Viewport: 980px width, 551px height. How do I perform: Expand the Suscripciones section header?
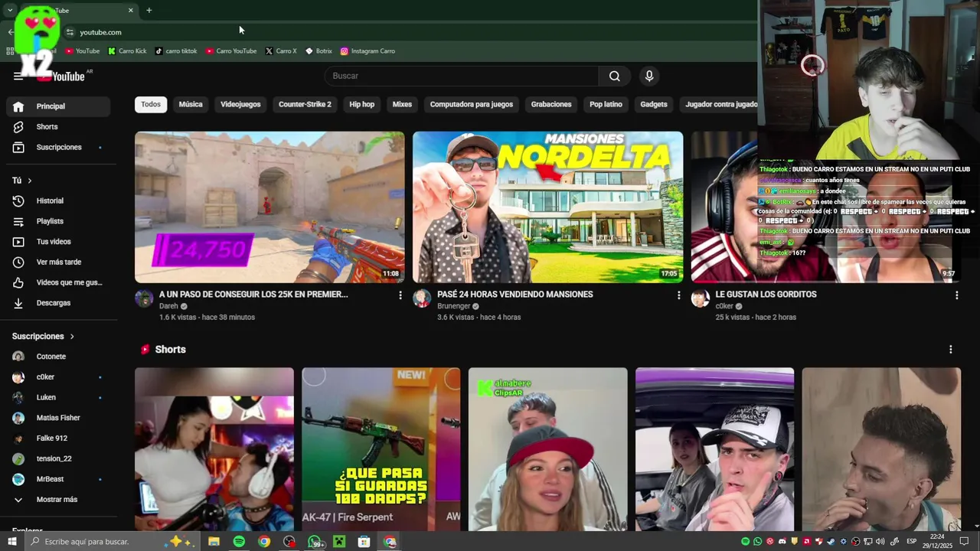pyautogui.click(x=44, y=336)
